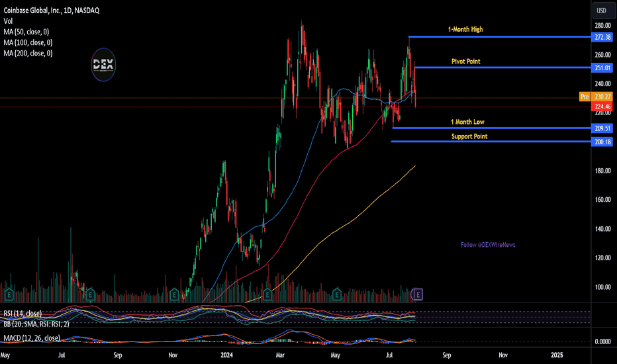Screen dimensions: 617x364
Task: Open the USD currency selector
Action: pyautogui.click(x=603, y=11)
